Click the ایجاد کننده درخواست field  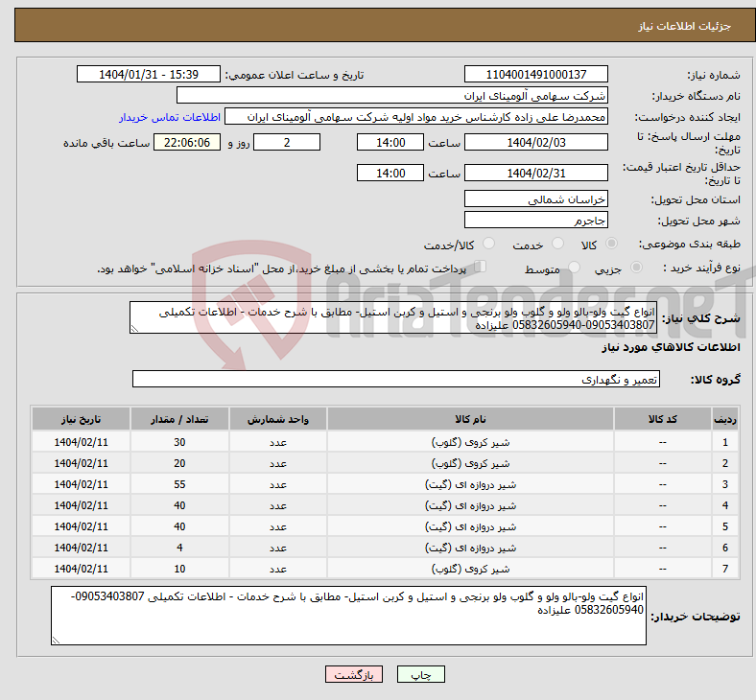click(416, 117)
